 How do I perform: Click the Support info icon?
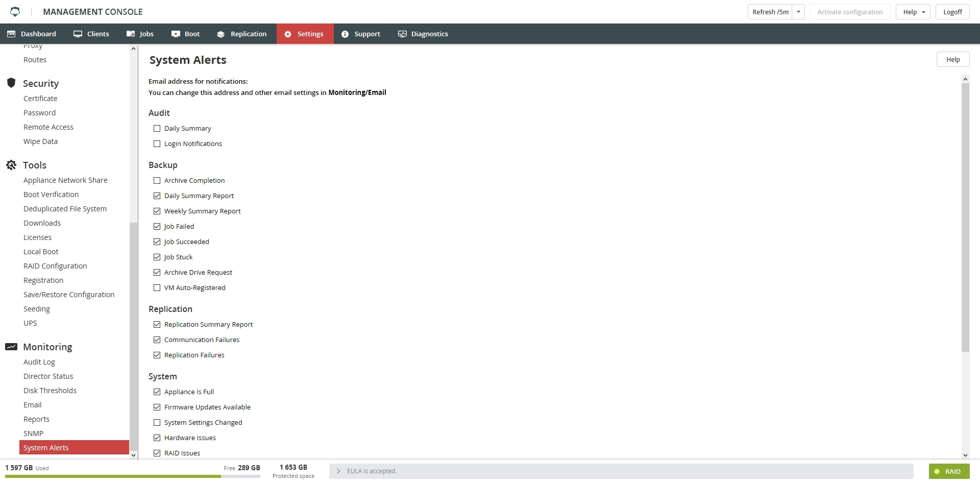345,34
